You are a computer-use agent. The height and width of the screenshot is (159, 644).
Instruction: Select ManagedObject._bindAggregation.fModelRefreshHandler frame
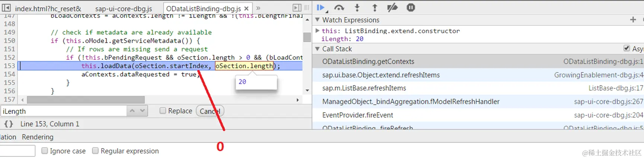(478, 102)
